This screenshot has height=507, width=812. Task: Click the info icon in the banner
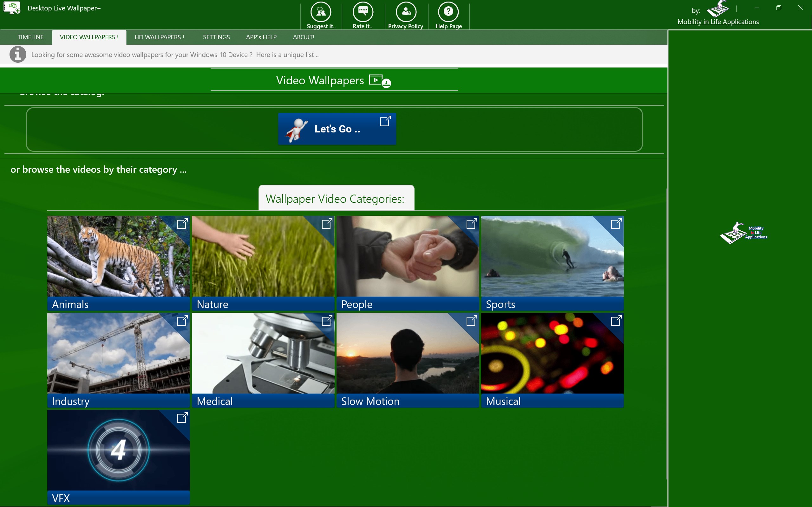click(x=18, y=54)
